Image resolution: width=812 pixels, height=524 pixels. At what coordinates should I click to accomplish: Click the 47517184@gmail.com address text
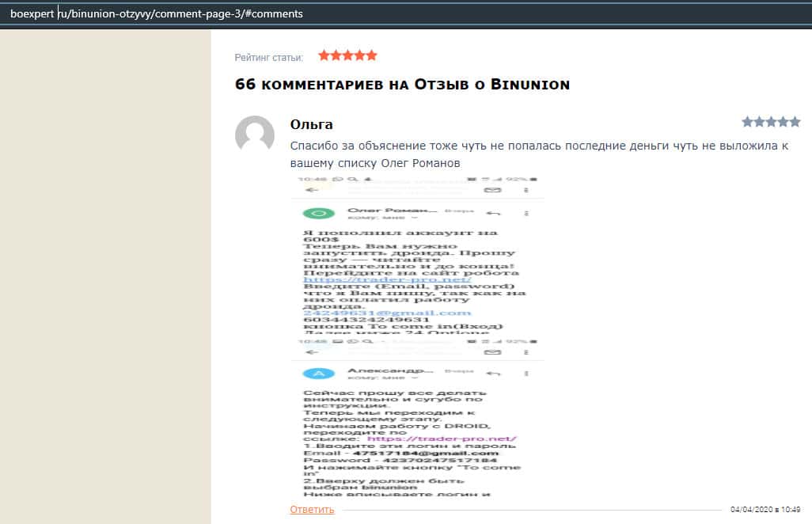click(426, 453)
